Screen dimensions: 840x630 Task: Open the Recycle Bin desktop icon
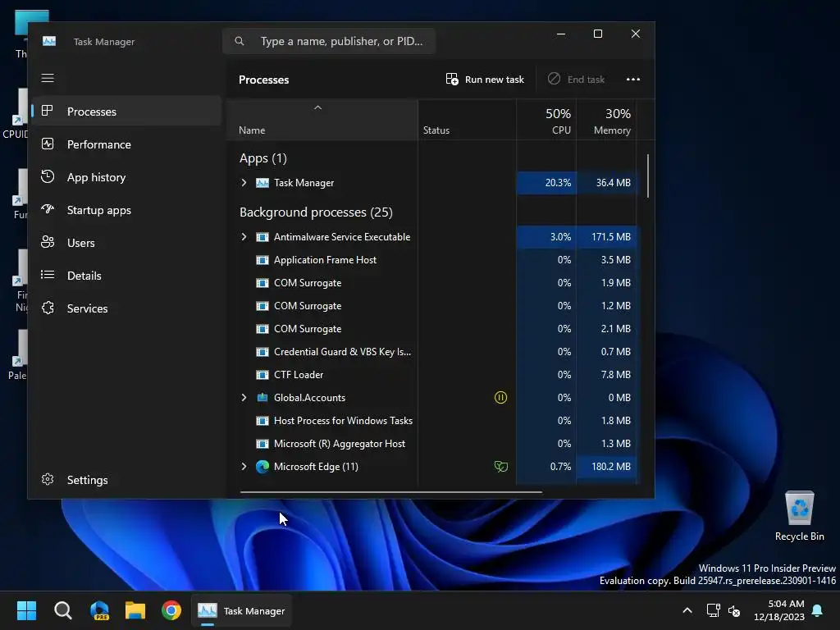tap(799, 517)
